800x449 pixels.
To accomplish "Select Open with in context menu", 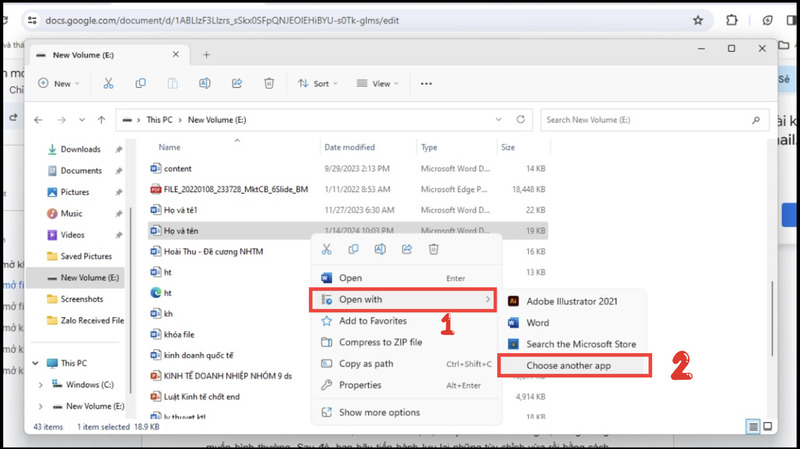I will click(403, 300).
